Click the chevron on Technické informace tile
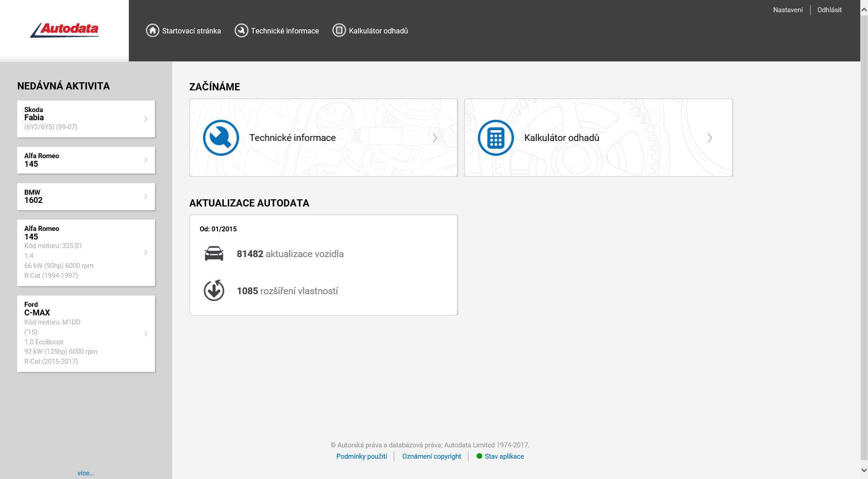Image resolution: width=868 pixels, height=479 pixels. [435, 138]
